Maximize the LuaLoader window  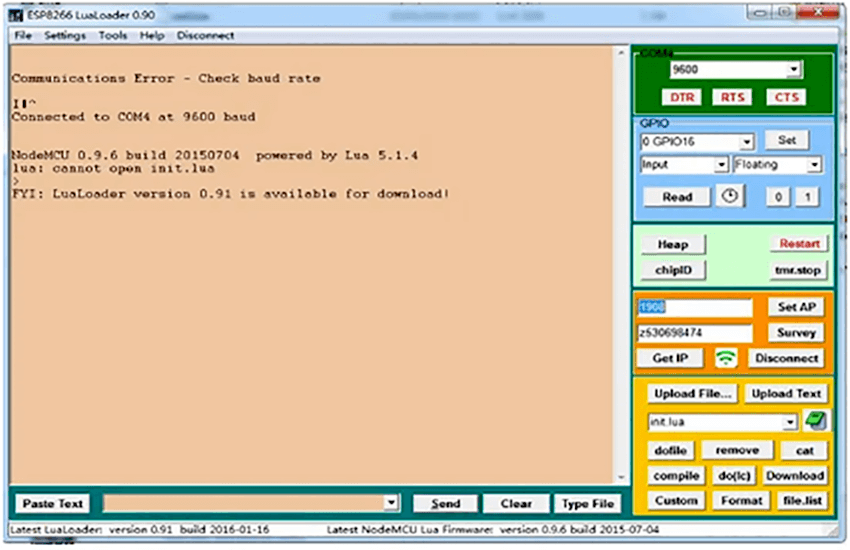[x=784, y=12]
